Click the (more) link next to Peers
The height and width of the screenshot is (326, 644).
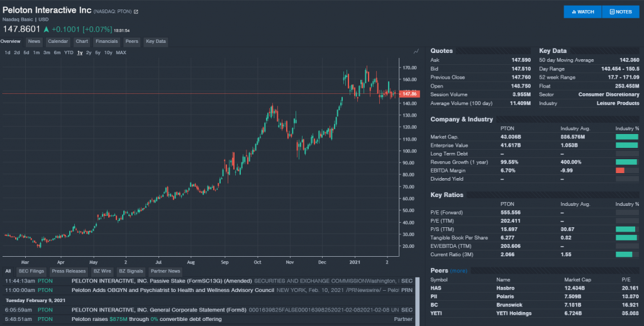(458, 271)
